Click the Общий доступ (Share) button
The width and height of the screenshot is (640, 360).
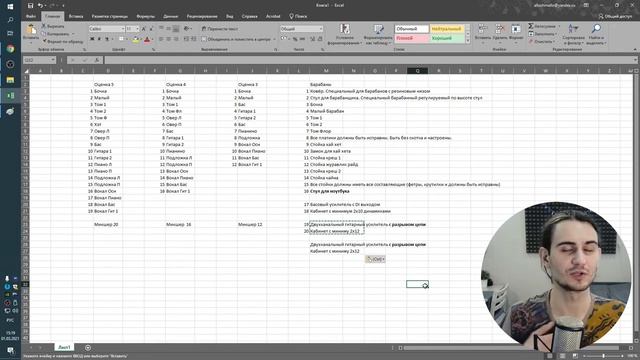tap(616, 16)
